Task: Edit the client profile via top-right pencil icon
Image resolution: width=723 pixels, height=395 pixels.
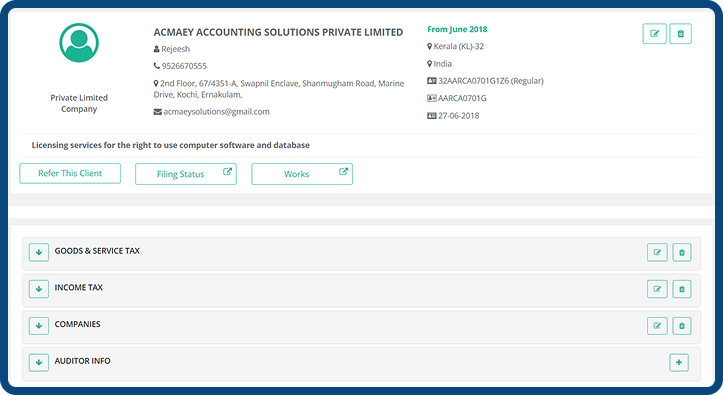Action: [x=654, y=34]
